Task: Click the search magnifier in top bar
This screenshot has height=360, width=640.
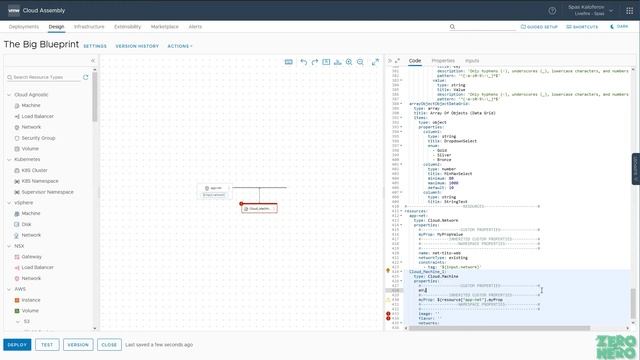Action: [x=452, y=27]
